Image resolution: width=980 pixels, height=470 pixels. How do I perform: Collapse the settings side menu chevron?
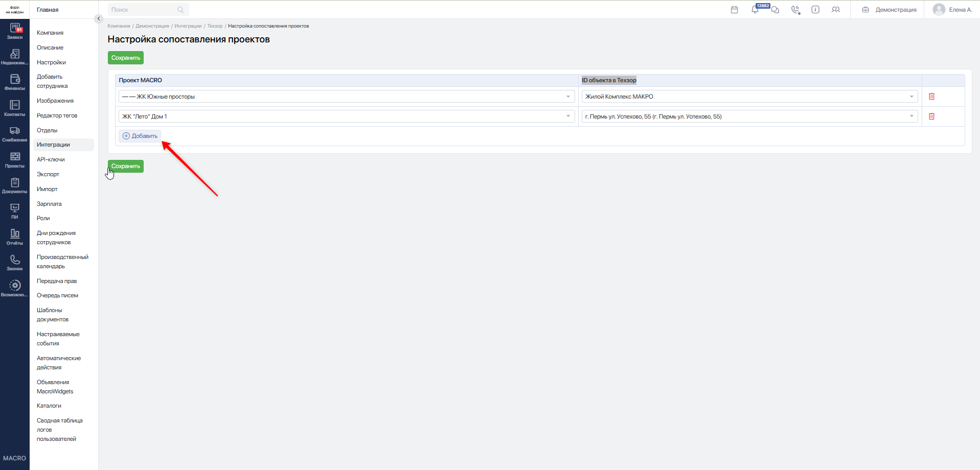coord(99,19)
